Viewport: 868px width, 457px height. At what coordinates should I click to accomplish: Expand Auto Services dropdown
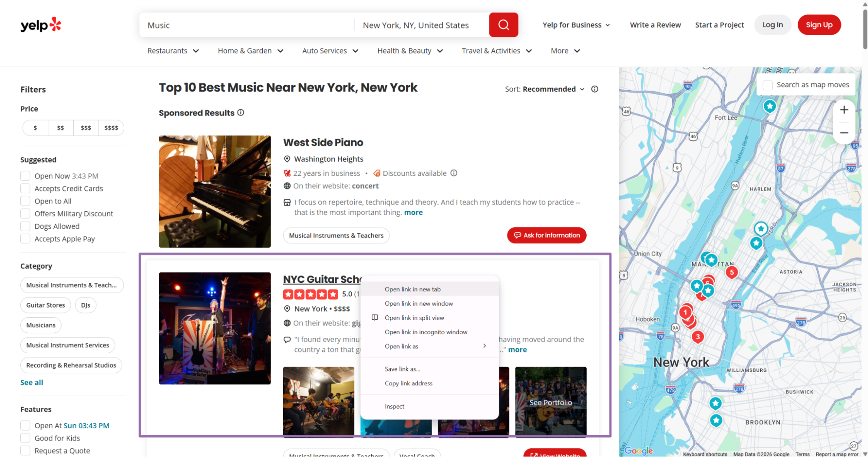[x=330, y=51]
